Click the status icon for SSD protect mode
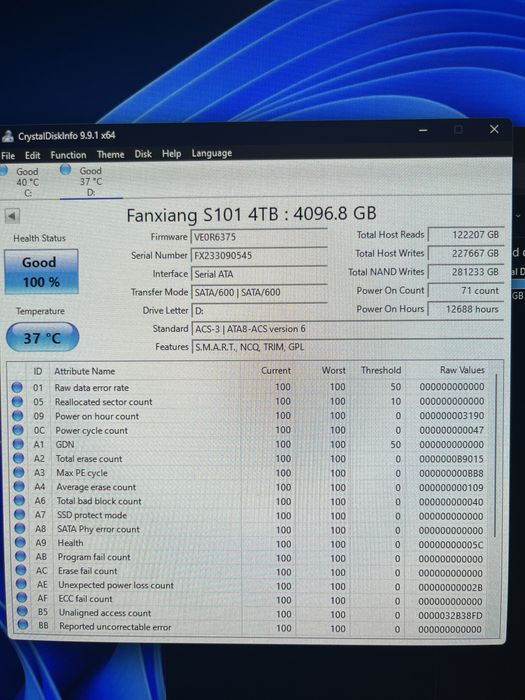 [20, 515]
